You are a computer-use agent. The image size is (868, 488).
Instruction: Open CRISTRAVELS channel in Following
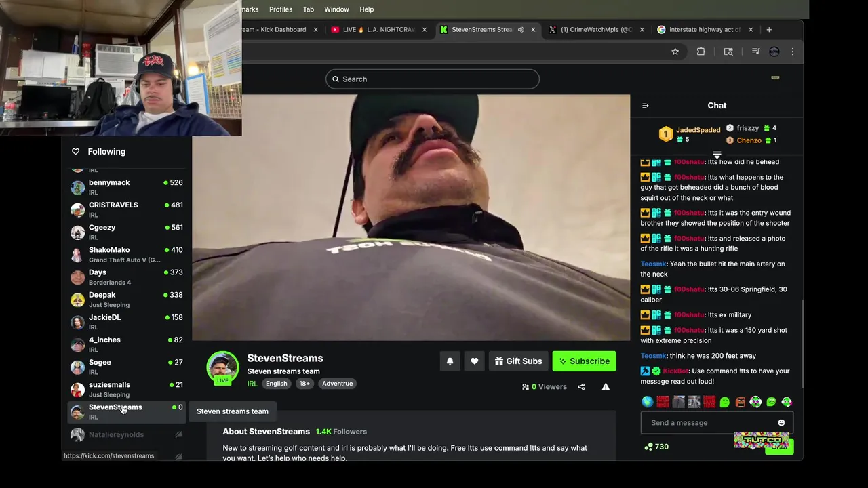click(x=127, y=209)
